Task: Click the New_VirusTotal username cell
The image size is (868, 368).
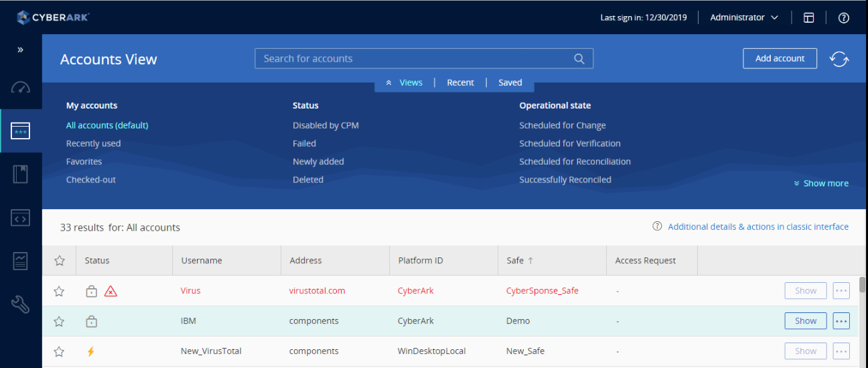Action: click(x=211, y=351)
